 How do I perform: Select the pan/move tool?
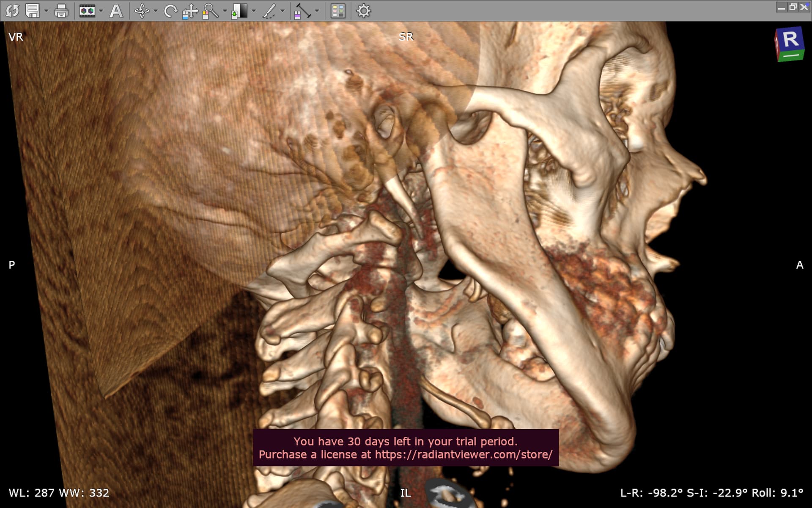[190, 11]
